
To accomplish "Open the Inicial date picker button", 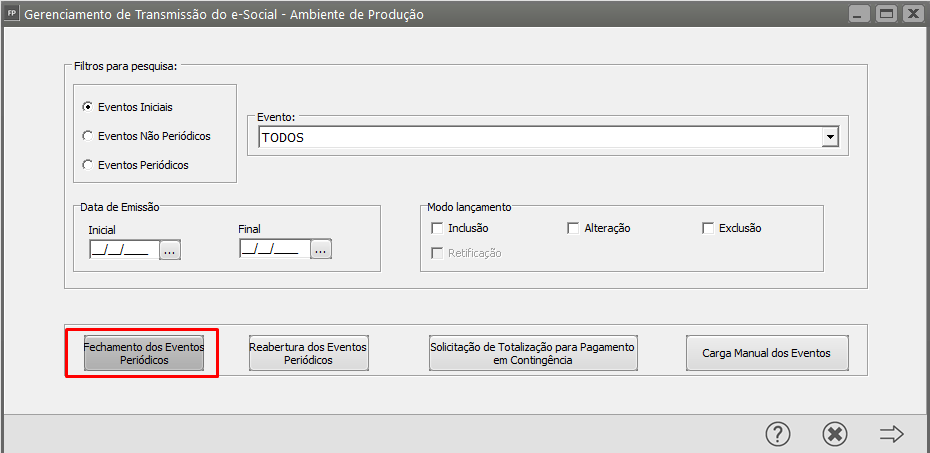I will point(169,251).
